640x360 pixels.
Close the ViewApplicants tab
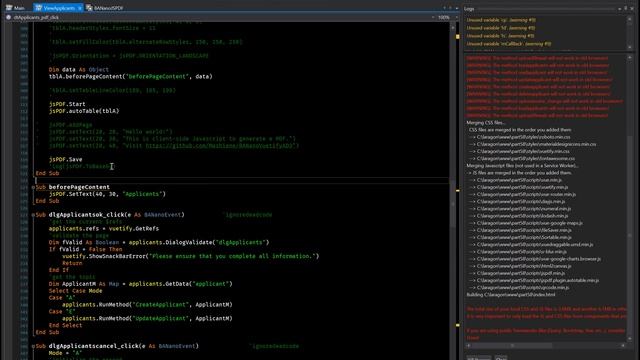coord(80,8)
